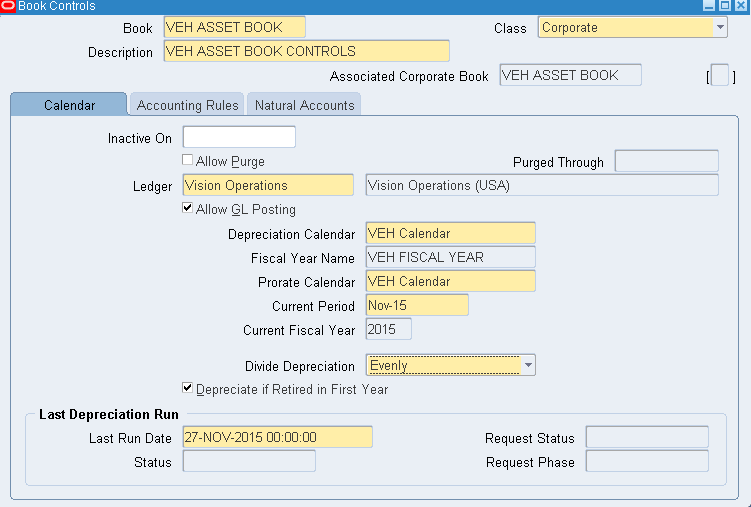The height and width of the screenshot is (507, 751).
Task: Switch to the Accounting Rules tab
Action: coord(188,105)
